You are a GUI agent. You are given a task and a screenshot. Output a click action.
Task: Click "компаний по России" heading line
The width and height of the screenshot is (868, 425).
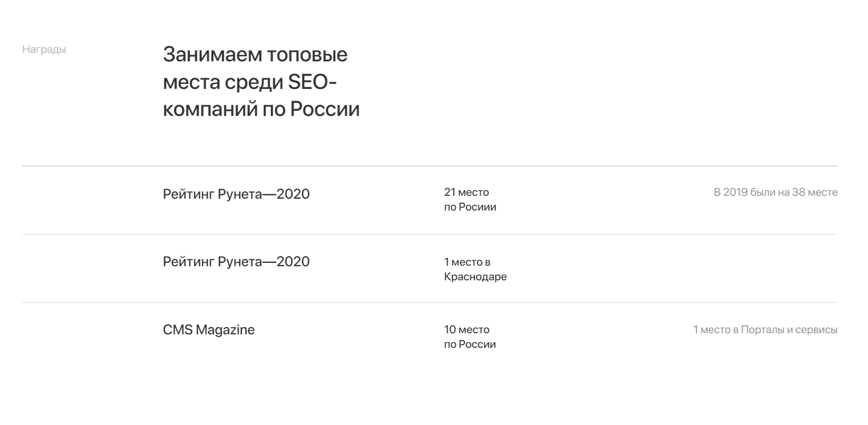coord(261,109)
